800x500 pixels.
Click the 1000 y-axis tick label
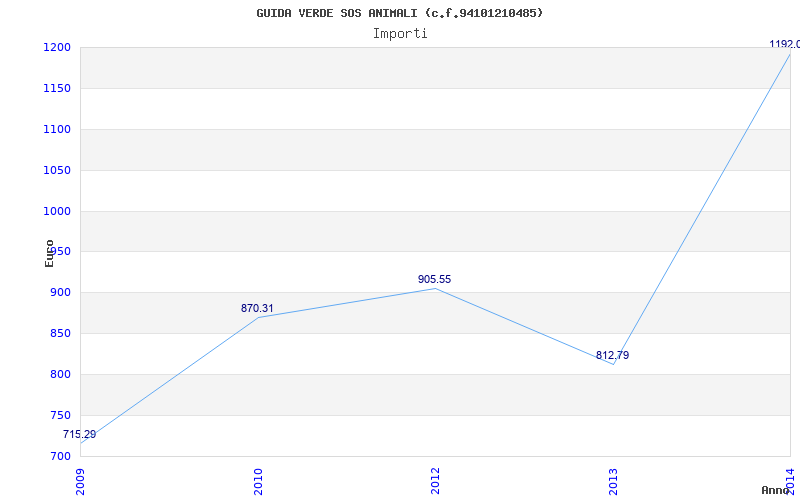tap(57, 211)
